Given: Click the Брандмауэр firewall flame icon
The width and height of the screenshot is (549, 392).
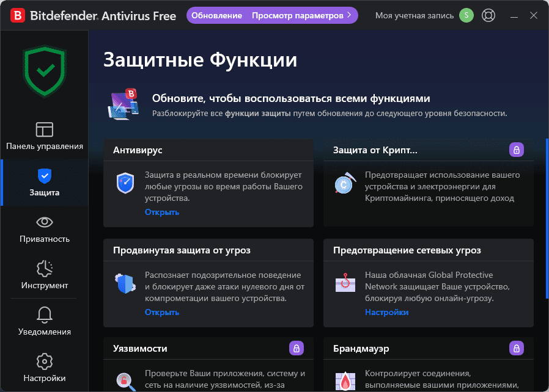Looking at the screenshot, I should pos(345,381).
